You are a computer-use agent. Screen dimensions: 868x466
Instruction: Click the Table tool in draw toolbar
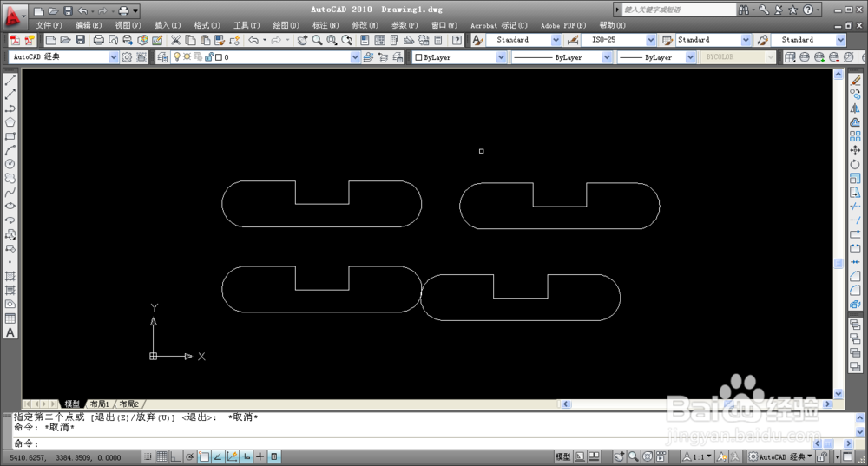click(x=10, y=318)
